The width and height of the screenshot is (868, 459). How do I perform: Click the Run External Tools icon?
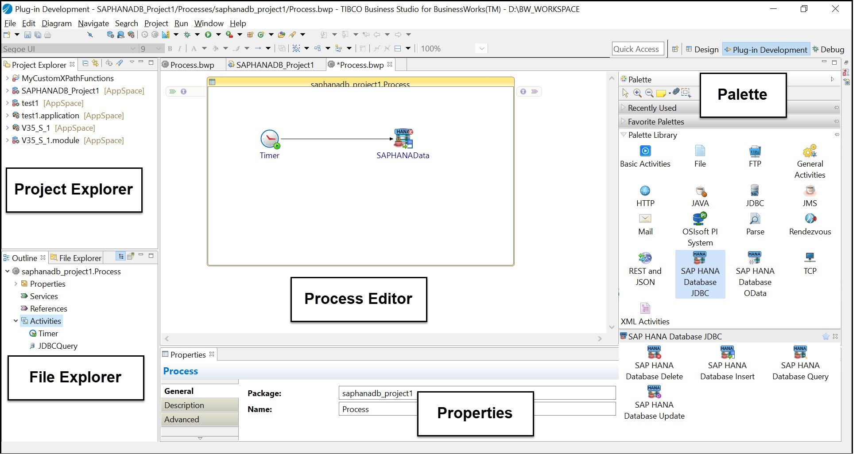pos(229,35)
